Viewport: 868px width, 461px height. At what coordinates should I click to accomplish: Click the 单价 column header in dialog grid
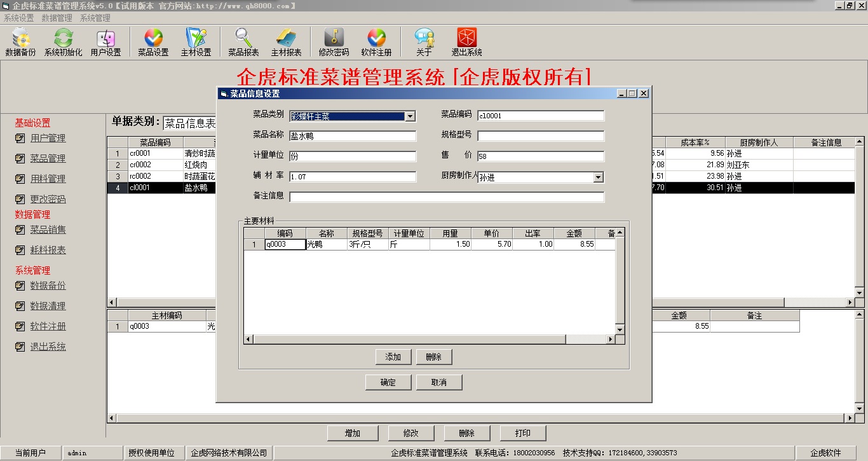coord(492,233)
